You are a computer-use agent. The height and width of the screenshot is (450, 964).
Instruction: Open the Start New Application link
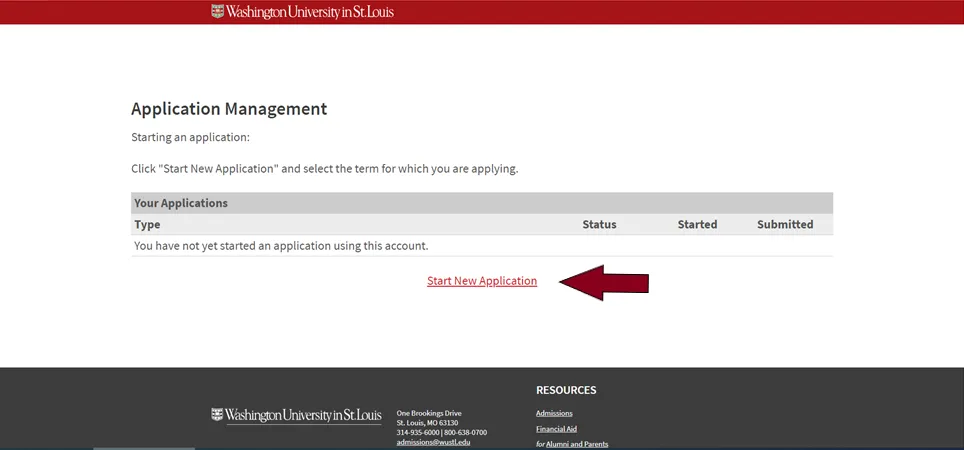(482, 281)
